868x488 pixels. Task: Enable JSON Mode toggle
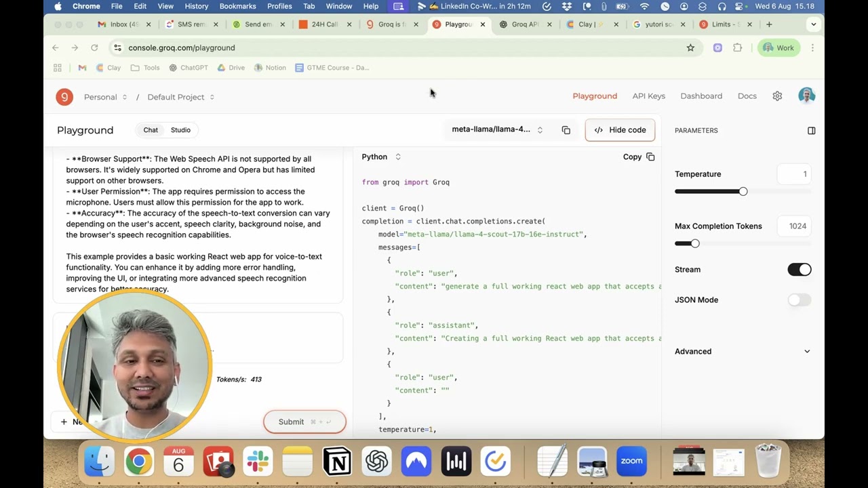pos(799,300)
